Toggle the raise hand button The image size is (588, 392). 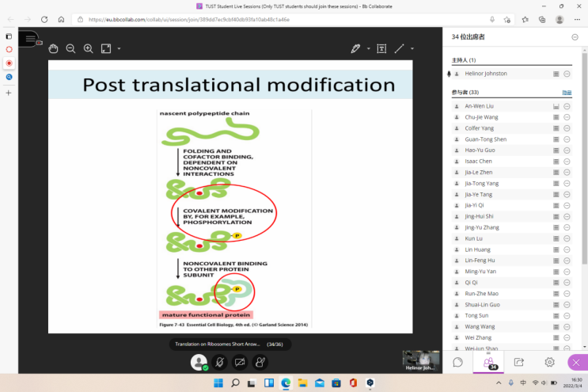click(x=260, y=362)
